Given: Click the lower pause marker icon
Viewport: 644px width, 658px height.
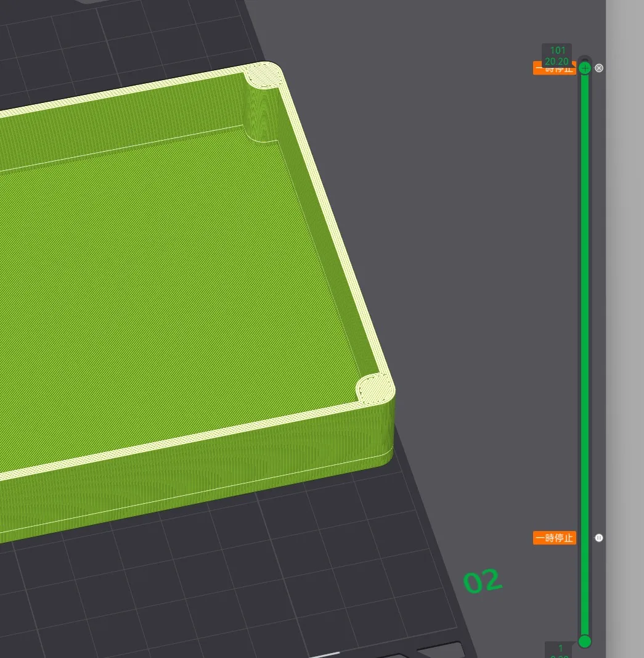Looking at the screenshot, I should click(599, 538).
